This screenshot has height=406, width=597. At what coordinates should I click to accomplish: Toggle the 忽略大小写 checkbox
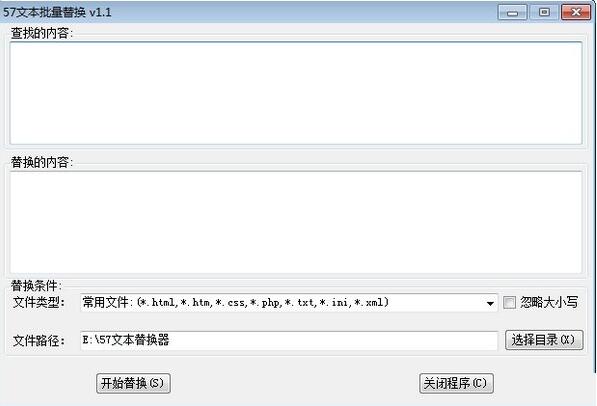click(509, 303)
